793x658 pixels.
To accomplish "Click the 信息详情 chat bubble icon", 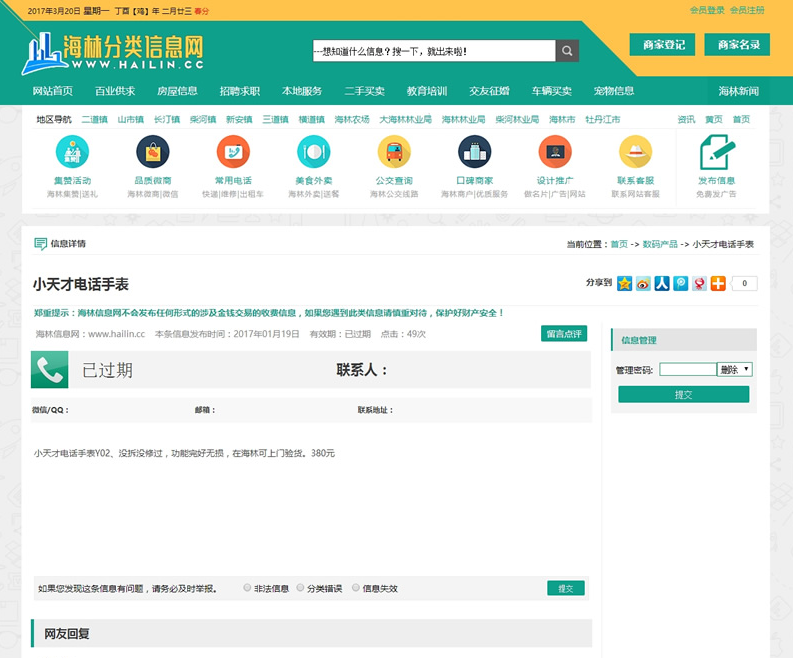I will 40,244.
